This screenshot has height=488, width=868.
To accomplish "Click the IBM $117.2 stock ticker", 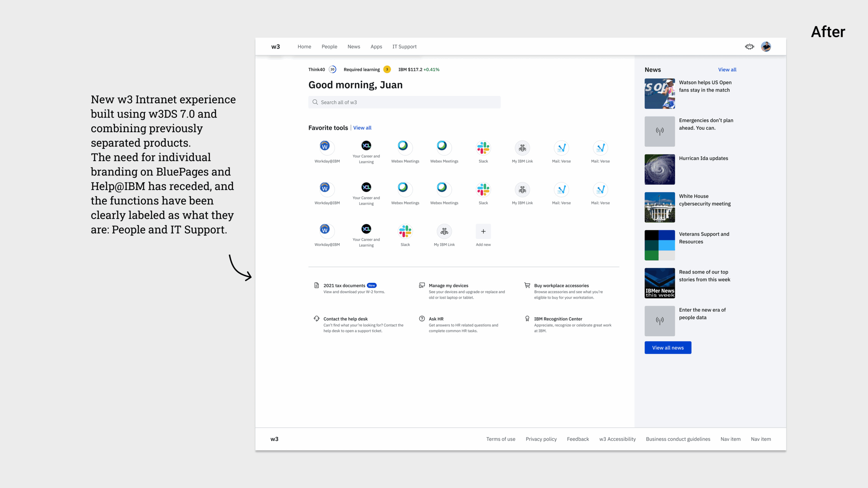I will click(419, 69).
